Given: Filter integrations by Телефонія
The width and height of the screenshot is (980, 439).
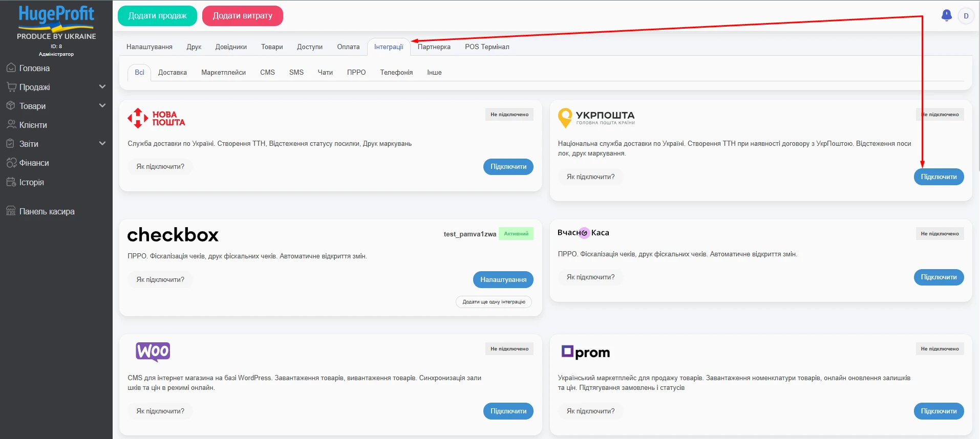Looking at the screenshot, I should 396,72.
